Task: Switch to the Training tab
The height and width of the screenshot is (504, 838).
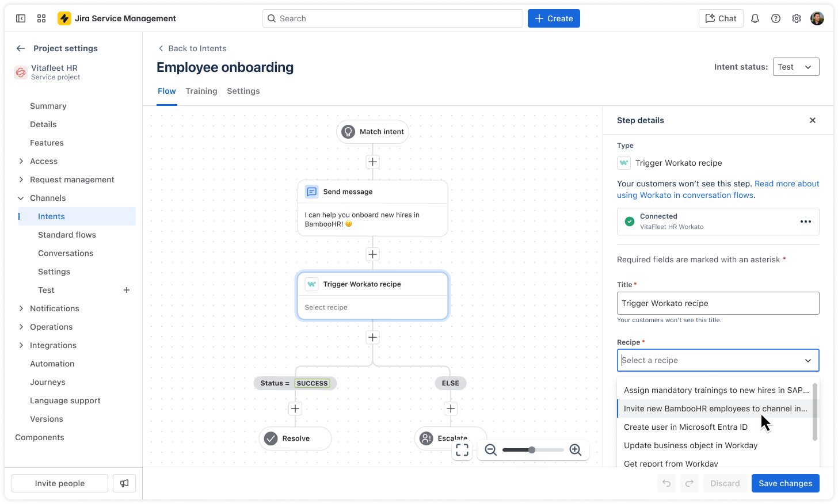Action: pos(201,91)
